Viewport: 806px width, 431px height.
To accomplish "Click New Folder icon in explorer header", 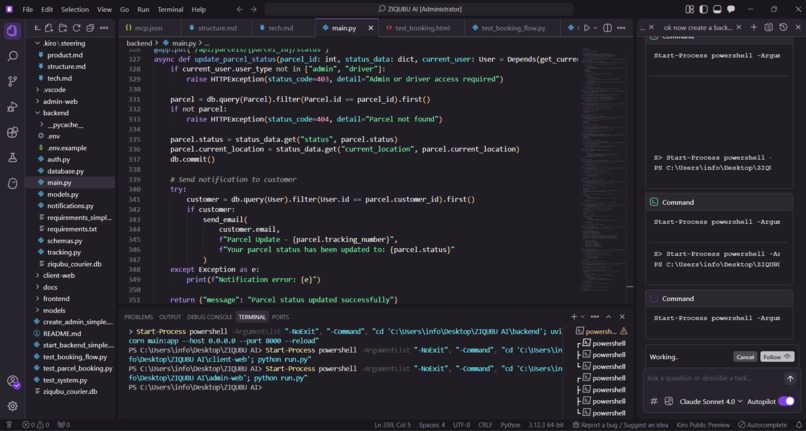I will coord(63,28).
